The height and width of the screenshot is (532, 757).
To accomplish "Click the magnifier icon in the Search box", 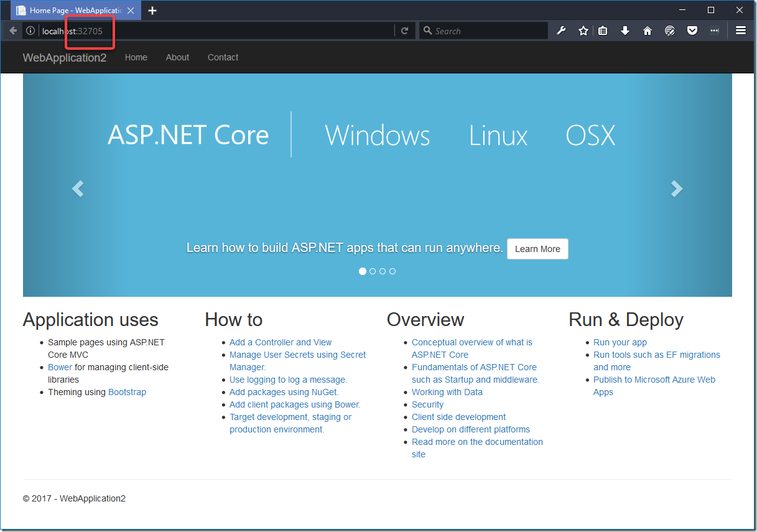I will click(427, 30).
